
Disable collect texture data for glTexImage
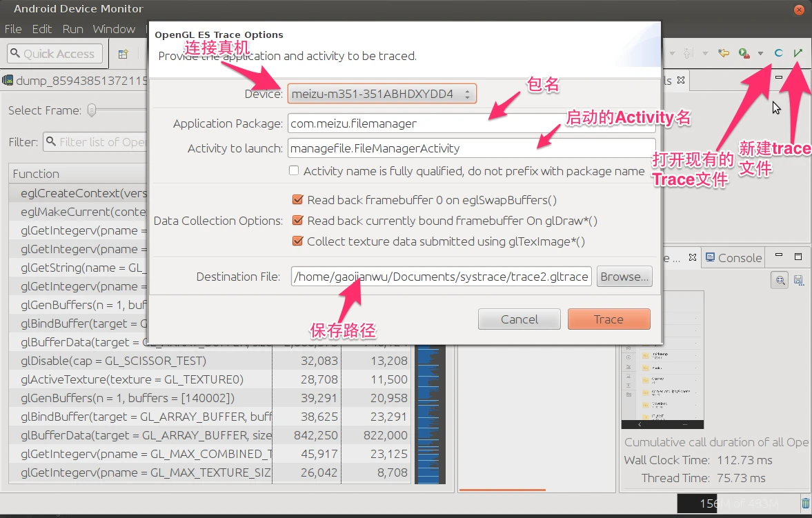tap(298, 241)
